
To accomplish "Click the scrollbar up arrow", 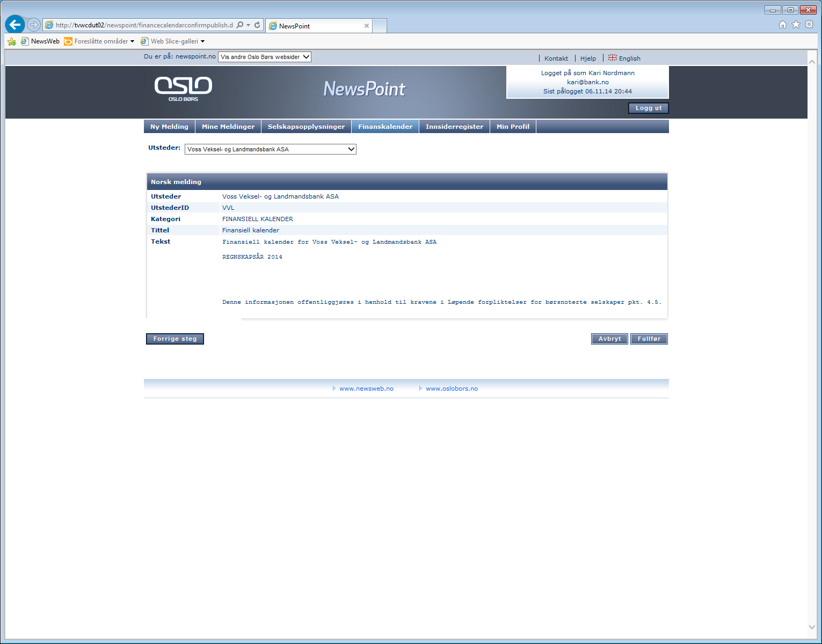I will [x=812, y=62].
